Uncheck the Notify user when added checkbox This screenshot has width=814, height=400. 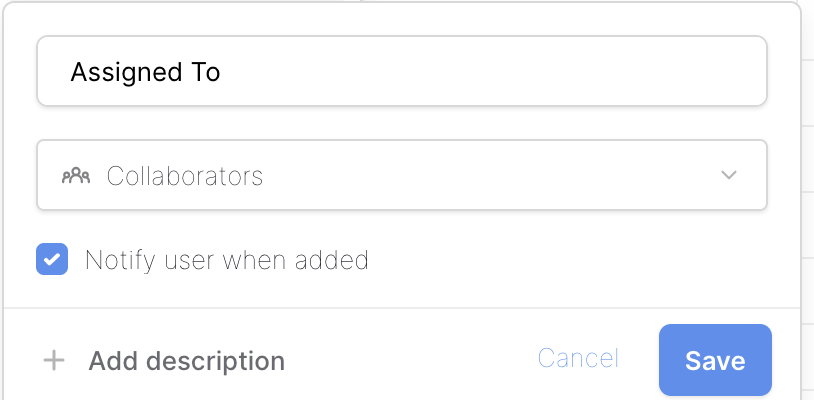(52, 259)
